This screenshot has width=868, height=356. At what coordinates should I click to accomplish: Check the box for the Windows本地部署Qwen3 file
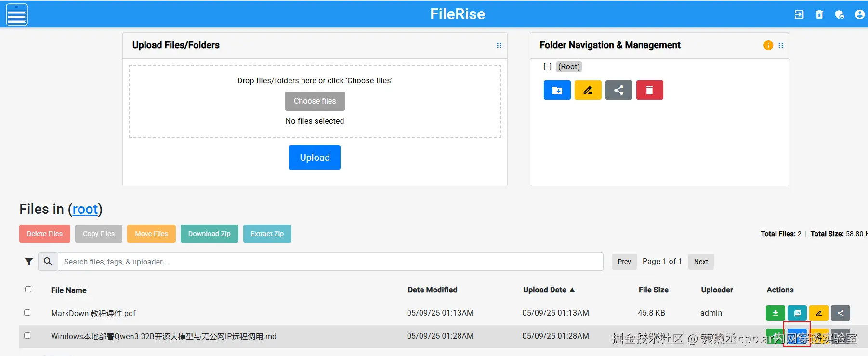(x=27, y=336)
